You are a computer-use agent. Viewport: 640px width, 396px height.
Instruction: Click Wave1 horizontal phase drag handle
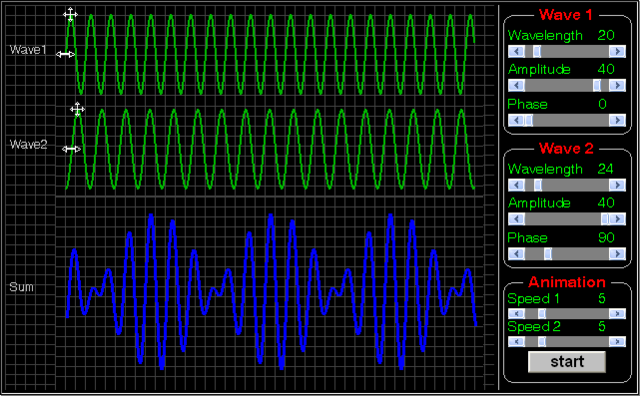tap(65, 54)
